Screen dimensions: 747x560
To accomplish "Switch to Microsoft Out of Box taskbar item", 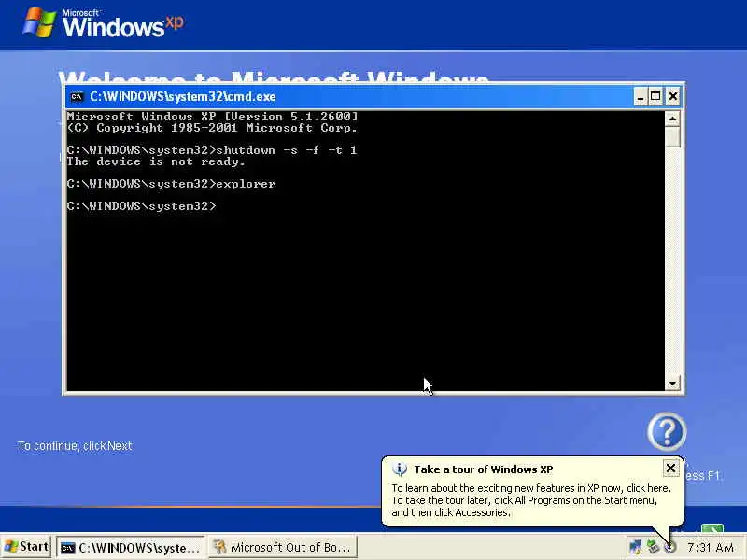I will point(283,548).
